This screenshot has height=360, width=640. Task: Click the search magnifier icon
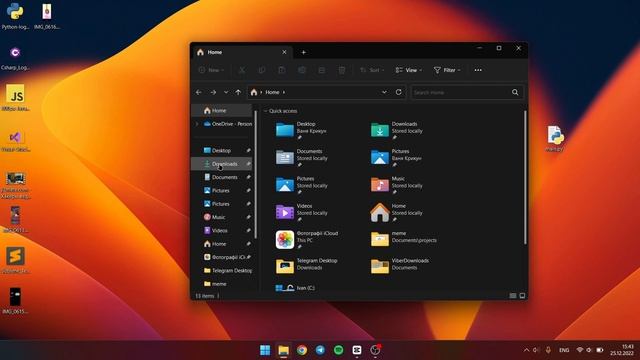click(515, 92)
